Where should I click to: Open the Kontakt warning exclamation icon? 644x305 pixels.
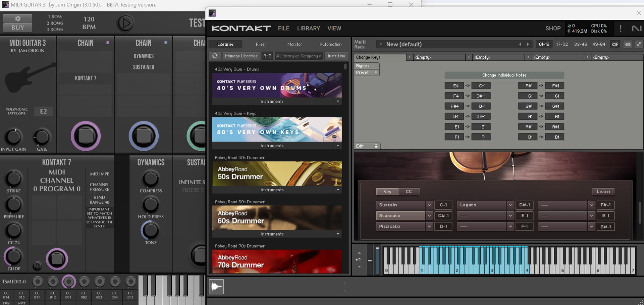point(620,29)
